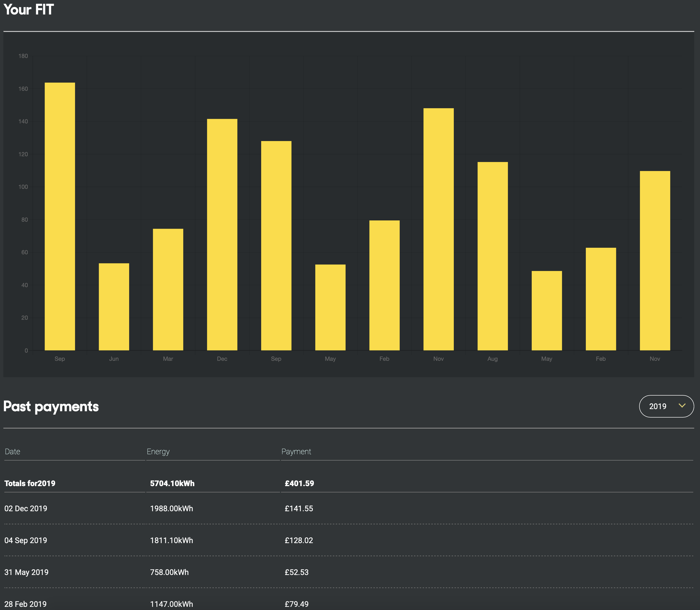Click the first May bar near 52
Viewport: 700px width, 610px height.
(330, 307)
